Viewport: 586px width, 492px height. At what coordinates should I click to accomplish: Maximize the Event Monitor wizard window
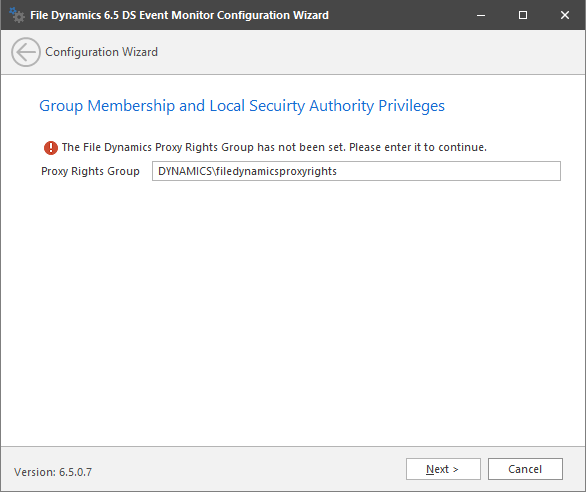(523, 15)
